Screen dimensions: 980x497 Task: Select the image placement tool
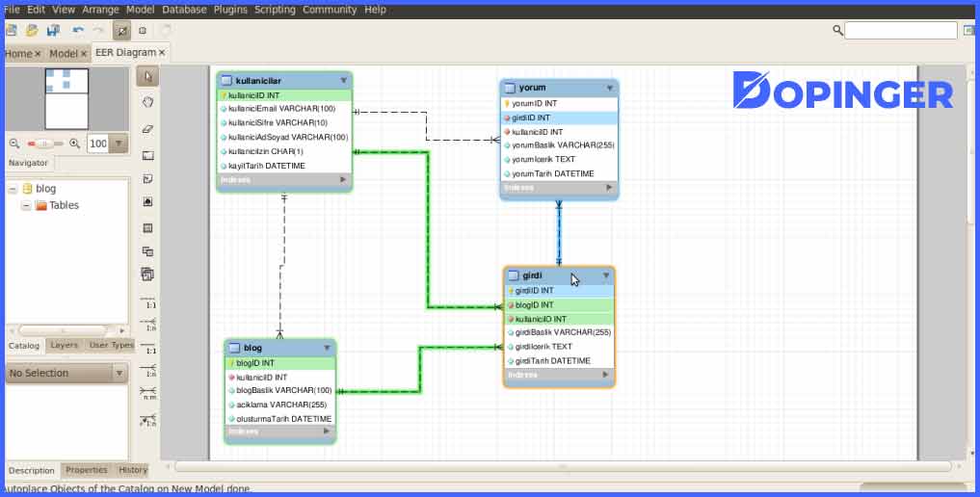[x=147, y=201]
